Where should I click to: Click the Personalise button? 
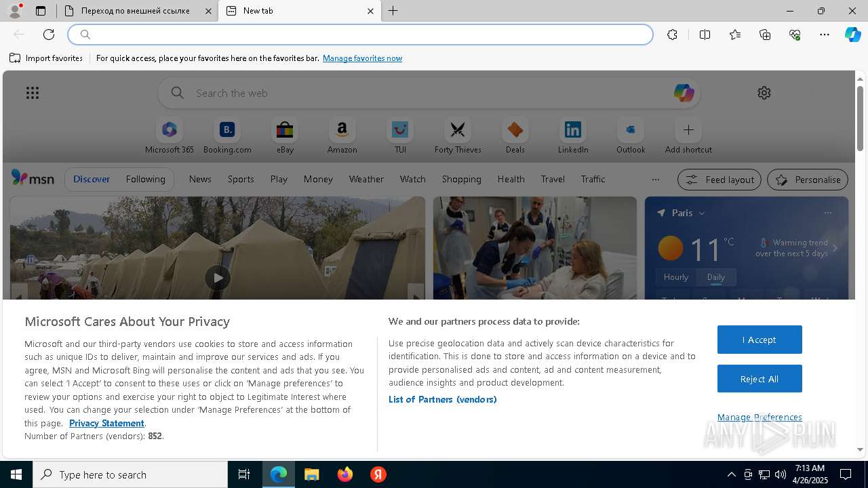pos(808,180)
